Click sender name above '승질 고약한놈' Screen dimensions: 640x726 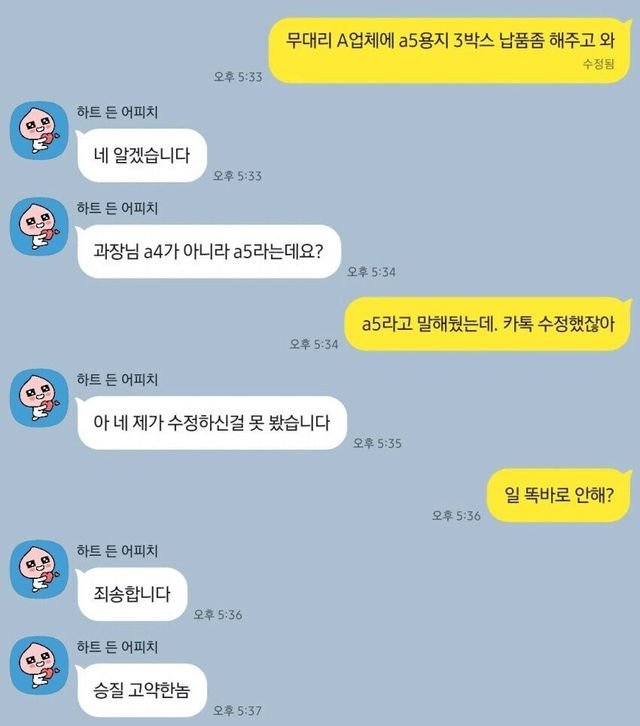[x=117, y=647]
